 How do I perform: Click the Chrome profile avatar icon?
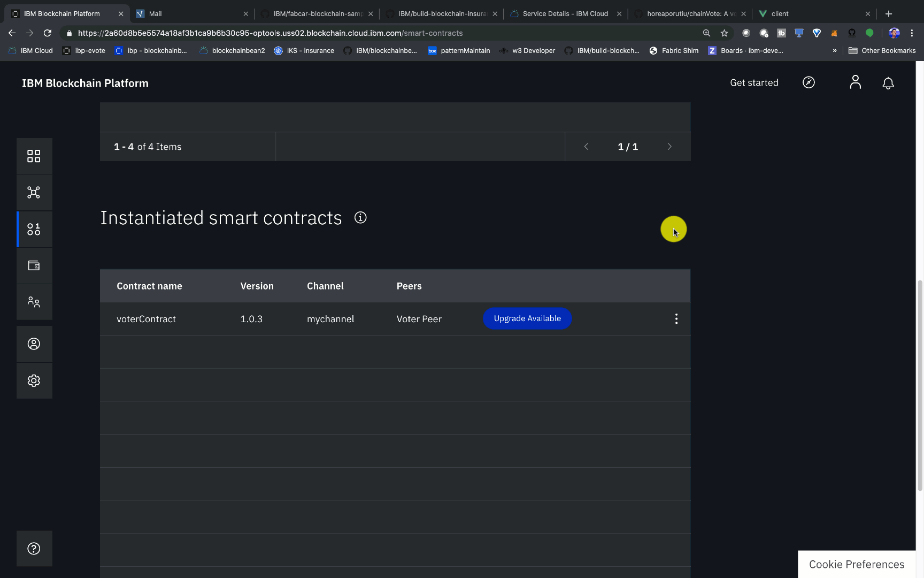894,33
